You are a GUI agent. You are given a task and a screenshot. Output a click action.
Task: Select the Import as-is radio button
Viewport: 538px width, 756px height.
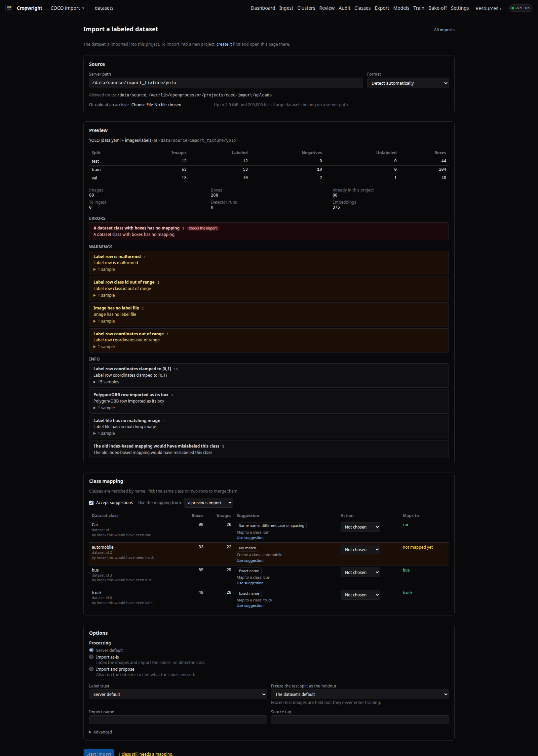91,657
